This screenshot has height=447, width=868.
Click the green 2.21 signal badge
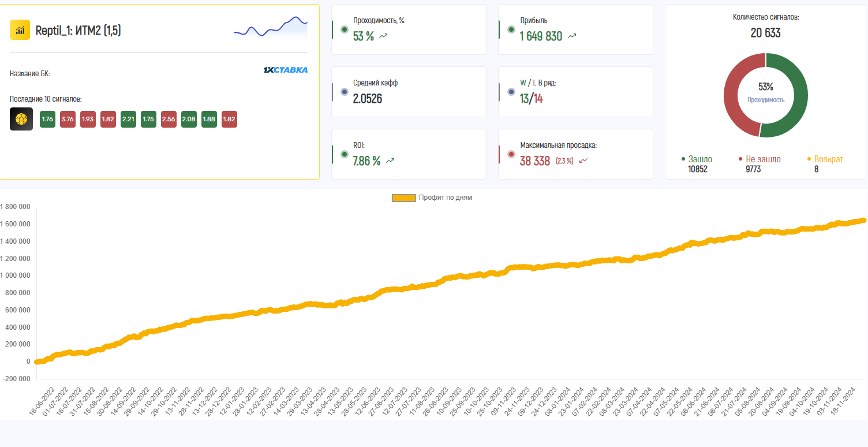[128, 120]
